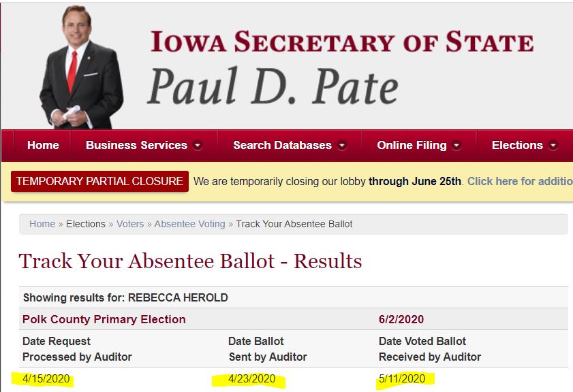Expand the Search Databases dropdown arrow
Viewport: 573px width, 392px height.
click(x=342, y=145)
